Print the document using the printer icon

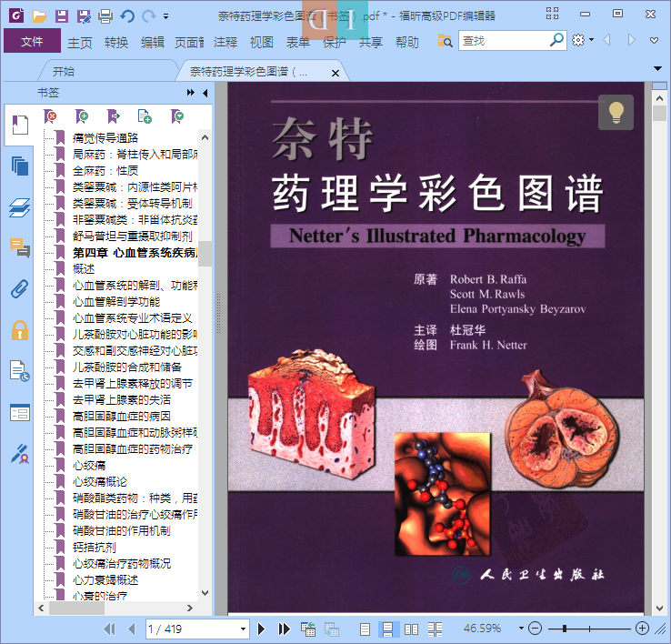click(x=105, y=16)
